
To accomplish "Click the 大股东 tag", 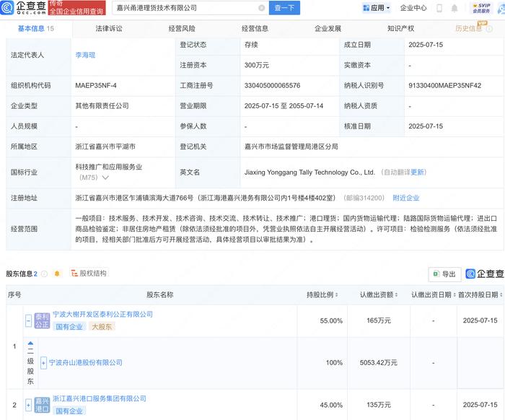I will pyautogui.click(x=102, y=327).
